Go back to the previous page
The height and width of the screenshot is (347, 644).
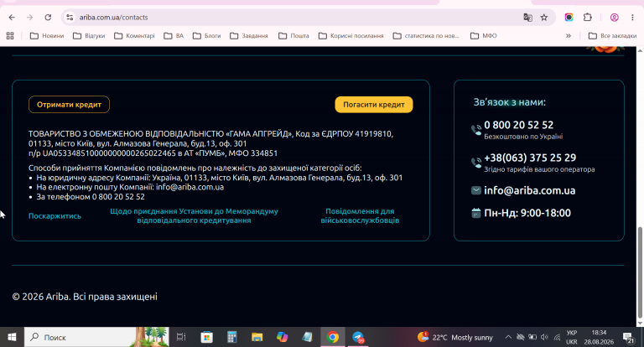tap(12, 18)
